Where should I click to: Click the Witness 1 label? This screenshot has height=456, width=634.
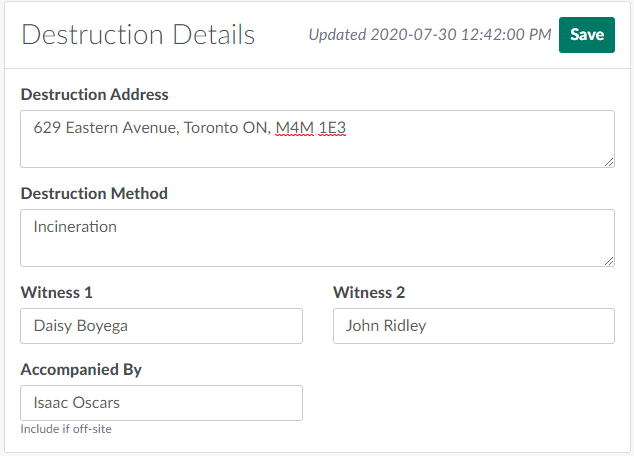point(57,293)
